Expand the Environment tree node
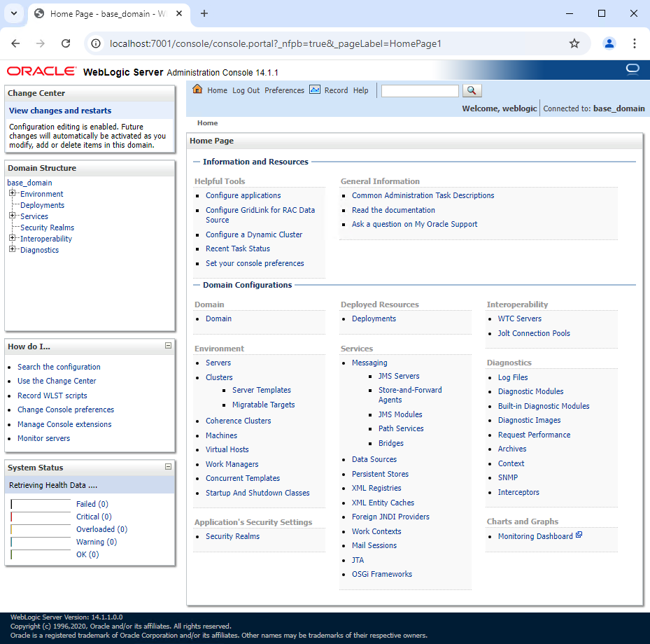 [x=13, y=193]
